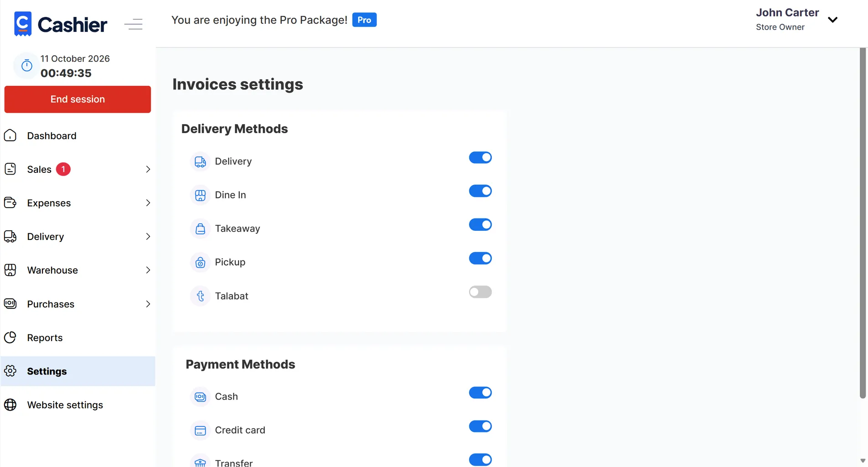Open Delivery in the sidebar
Image resolution: width=868 pixels, height=467 pixels.
(77, 236)
